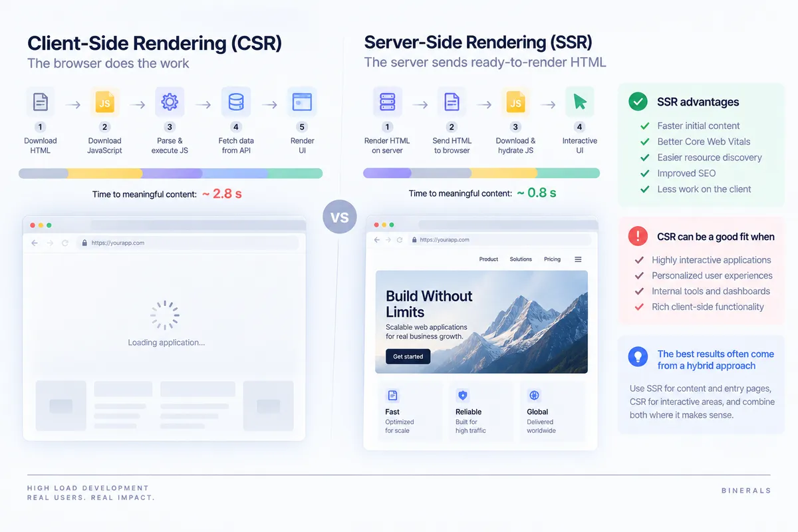Click the Download JavaScript JS icon
This screenshot has width=798, height=532.
coord(104,102)
